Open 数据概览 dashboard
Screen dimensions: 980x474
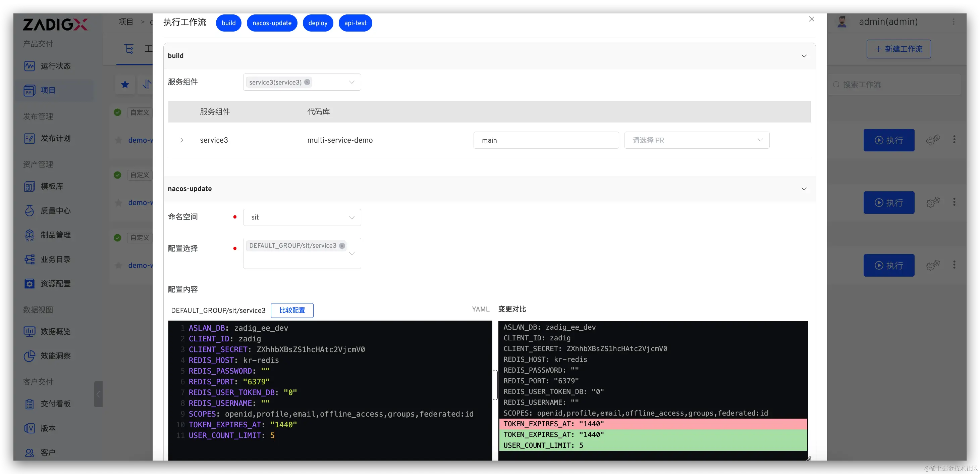55,332
